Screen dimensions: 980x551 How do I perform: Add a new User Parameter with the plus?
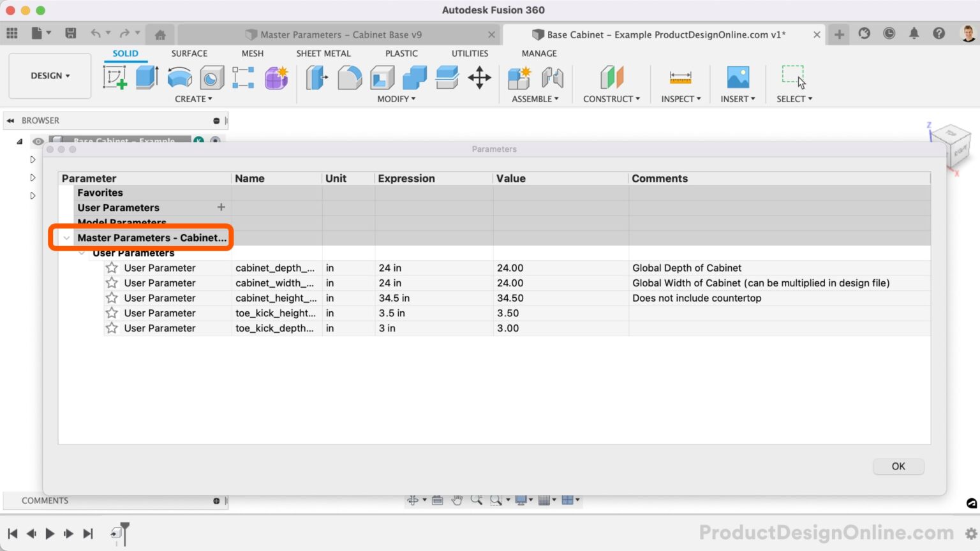(221, 207)
